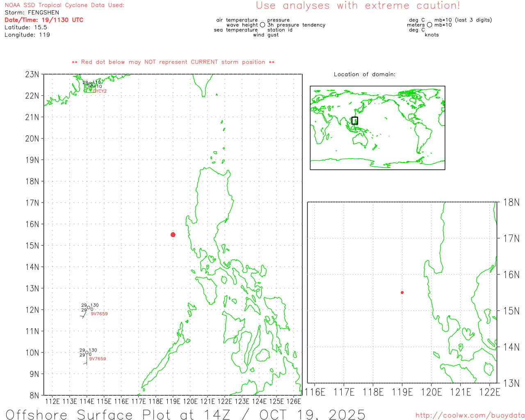Click the station legend circle beside 'pressure'
Image resolution: width=525 pixels, height=420 pixels.
(x=262, y=25)
